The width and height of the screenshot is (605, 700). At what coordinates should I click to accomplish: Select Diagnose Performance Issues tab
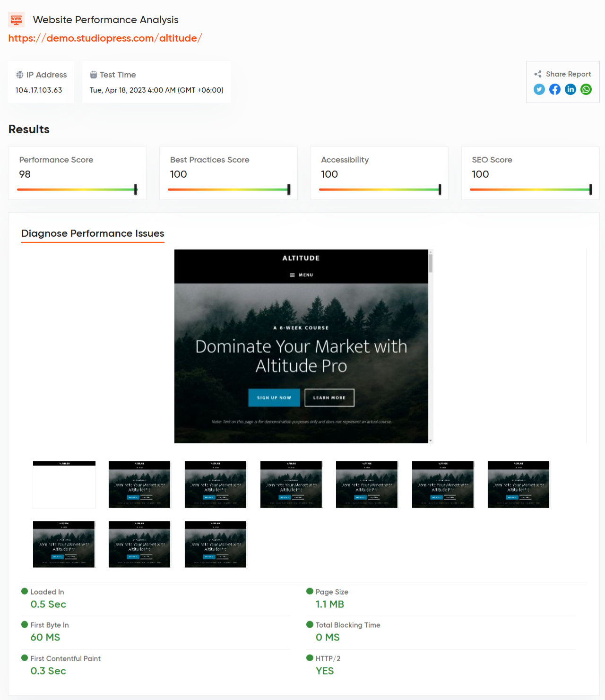click(x=93, y=233)
